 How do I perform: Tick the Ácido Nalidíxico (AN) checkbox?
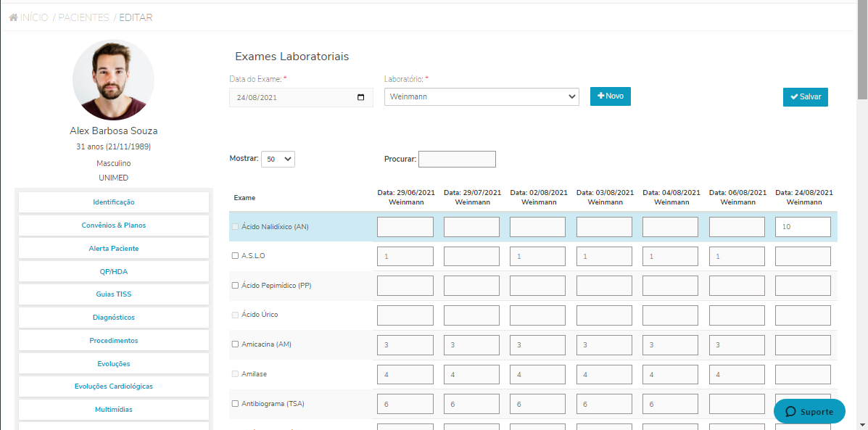pyautogui.click(x=235, y=227)
